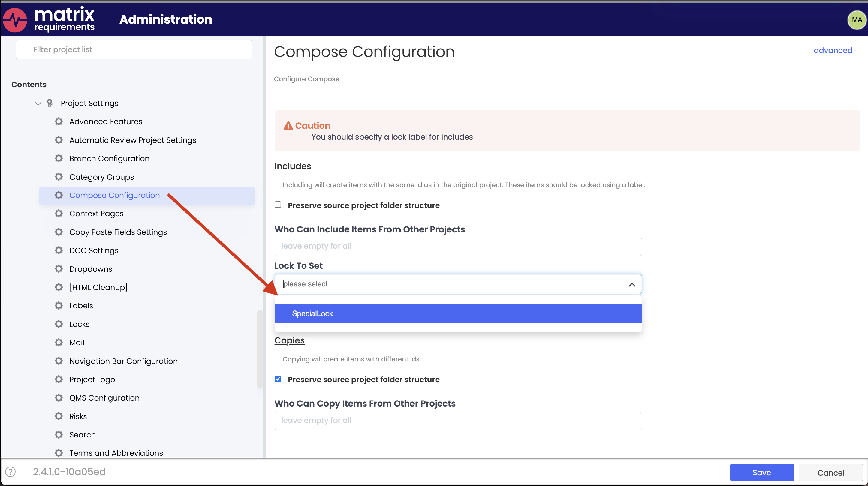Open Category Groups settings

point(101,177)
